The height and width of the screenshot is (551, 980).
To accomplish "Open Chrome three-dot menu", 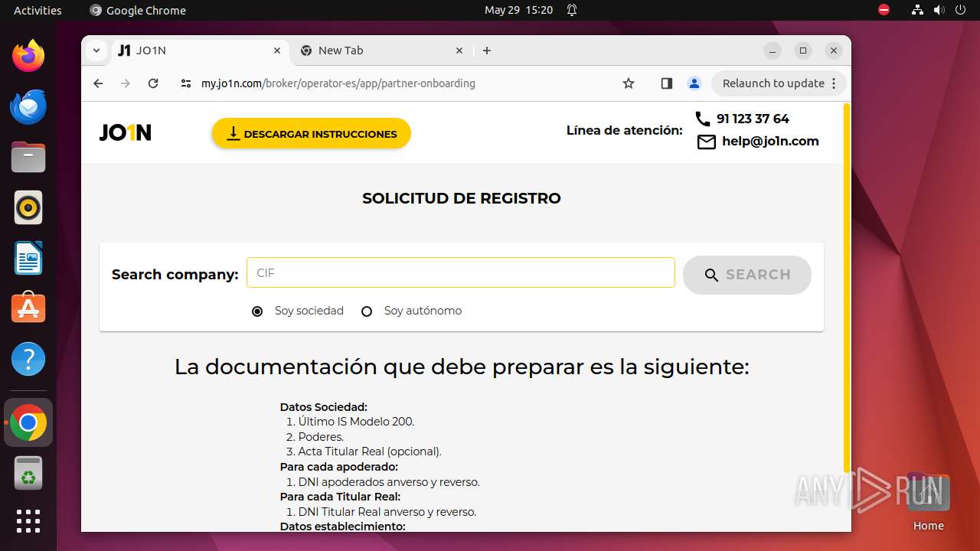I will (834, 83).
